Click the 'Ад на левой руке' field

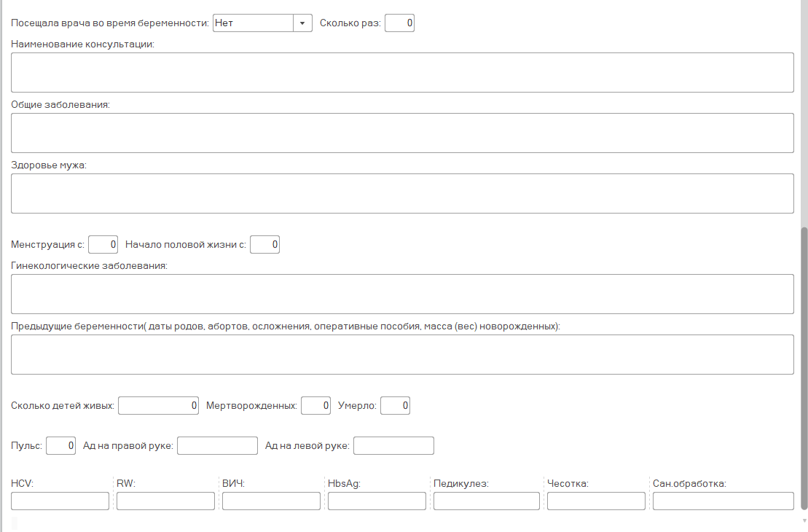tap(393, 445)
